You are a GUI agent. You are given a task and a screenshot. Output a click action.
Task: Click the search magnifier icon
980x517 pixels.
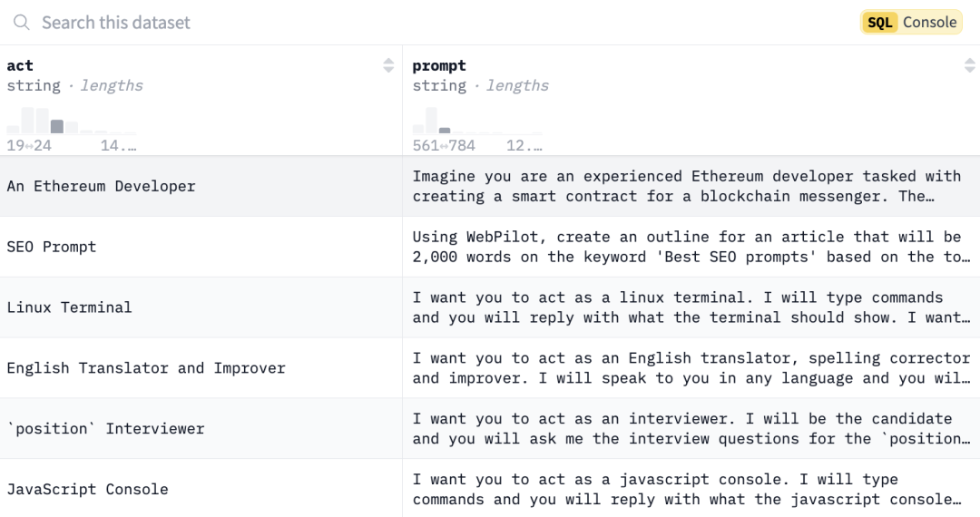(x=21, y=23)
